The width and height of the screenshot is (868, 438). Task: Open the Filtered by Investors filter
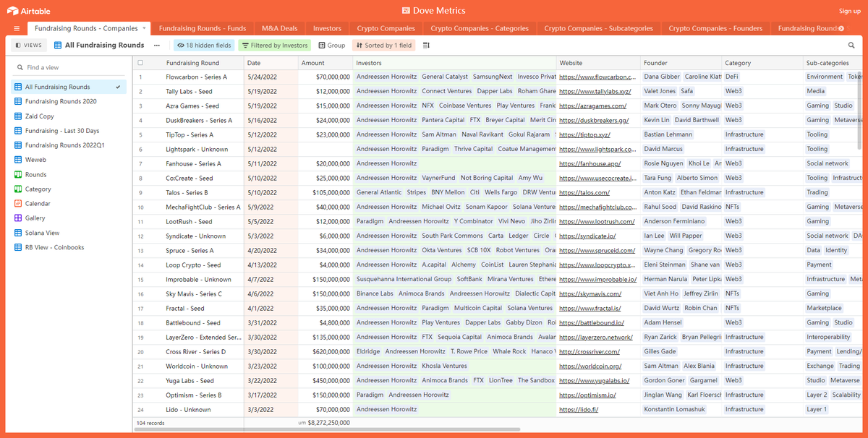click(275, 45)
